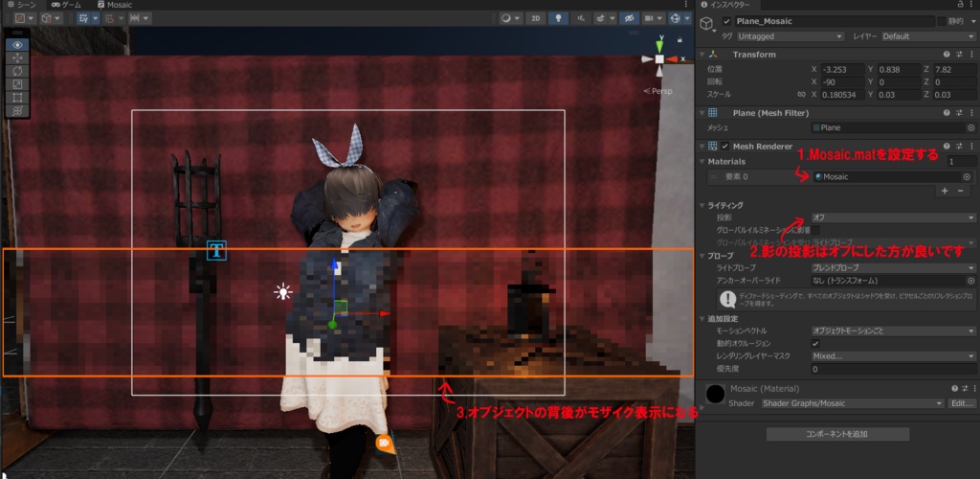The height and width of the screenshot is (479, 980).
Task: Select the Rect transform tool
Action: click(17, 98)
